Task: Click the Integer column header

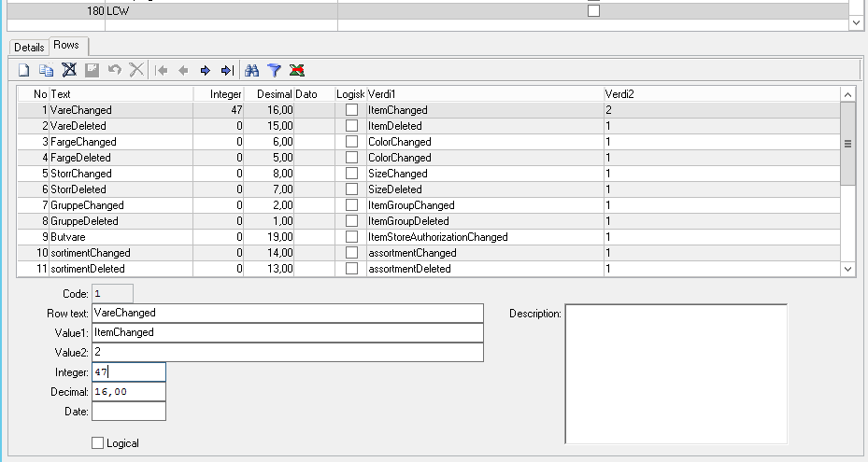Action: (220, 94)
